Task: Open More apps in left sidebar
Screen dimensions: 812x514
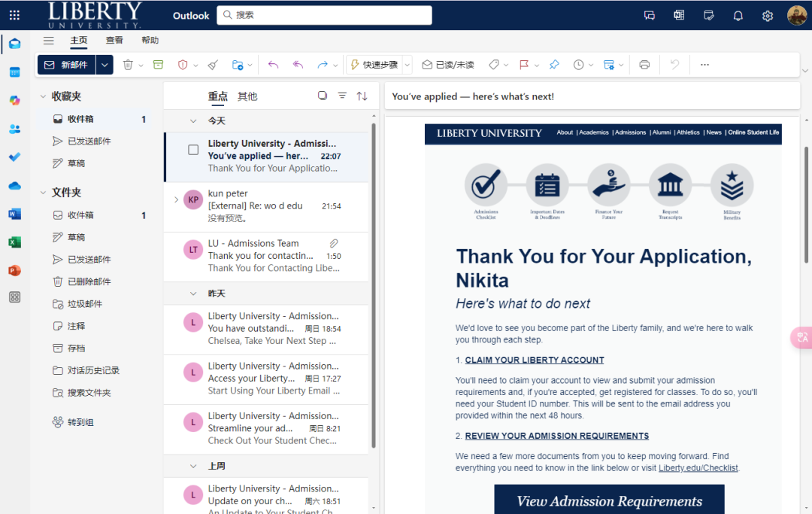Action: (14, 297)
